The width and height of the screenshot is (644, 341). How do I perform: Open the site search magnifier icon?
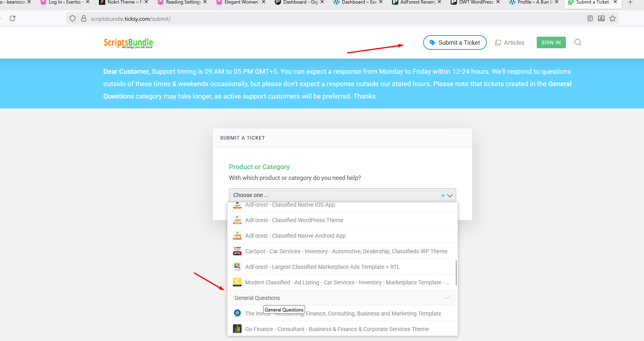(578, 42)
